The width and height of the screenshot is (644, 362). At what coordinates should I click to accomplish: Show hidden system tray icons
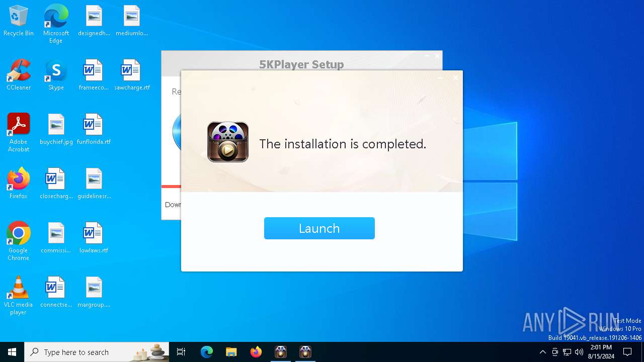[542, 352]
